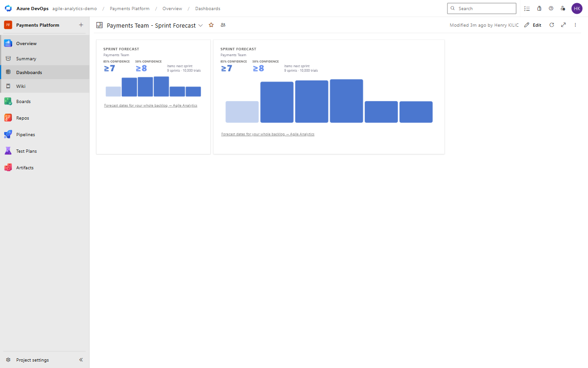This screenshot has height=368, width=588.
Task: Open the Wiki page
Action: 45,86
